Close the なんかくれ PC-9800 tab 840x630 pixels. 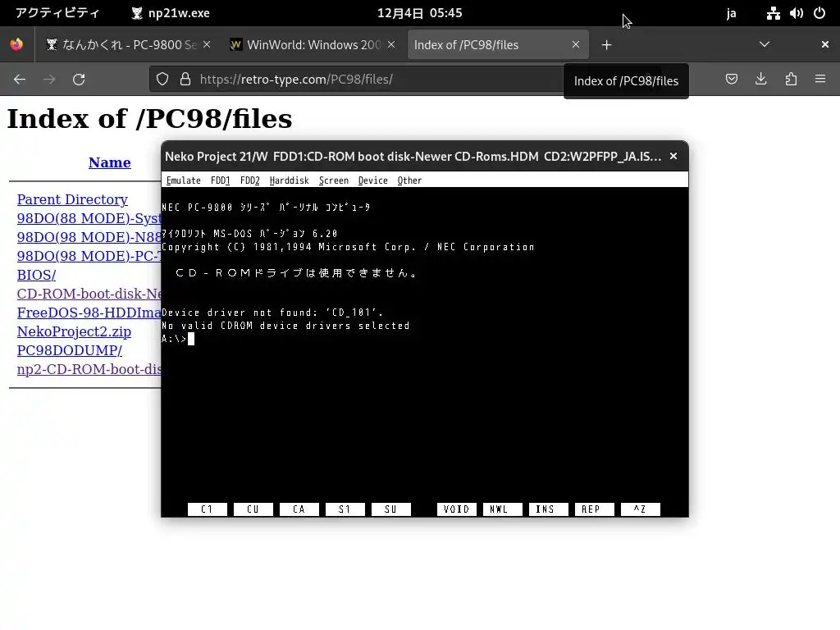tap(207, 44)
